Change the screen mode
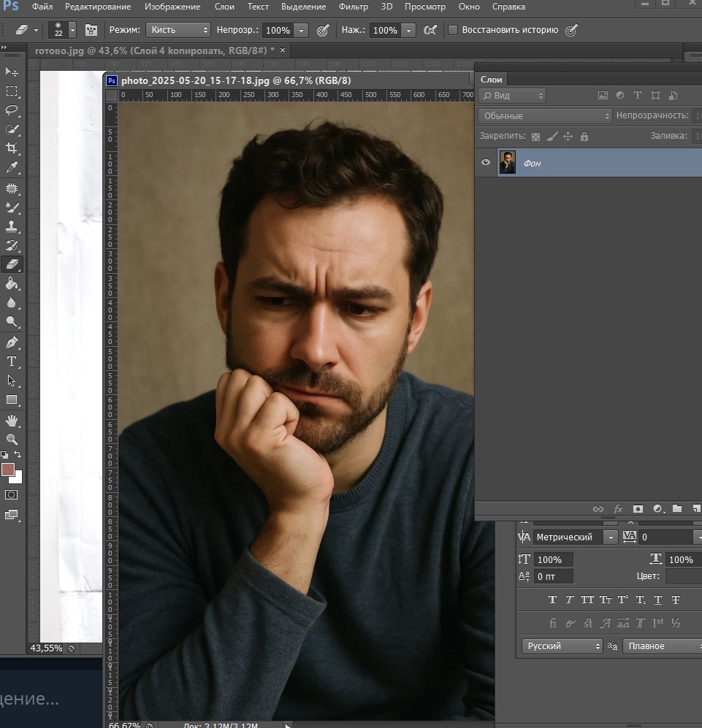702x728 pixels. [x=12, y=515]
